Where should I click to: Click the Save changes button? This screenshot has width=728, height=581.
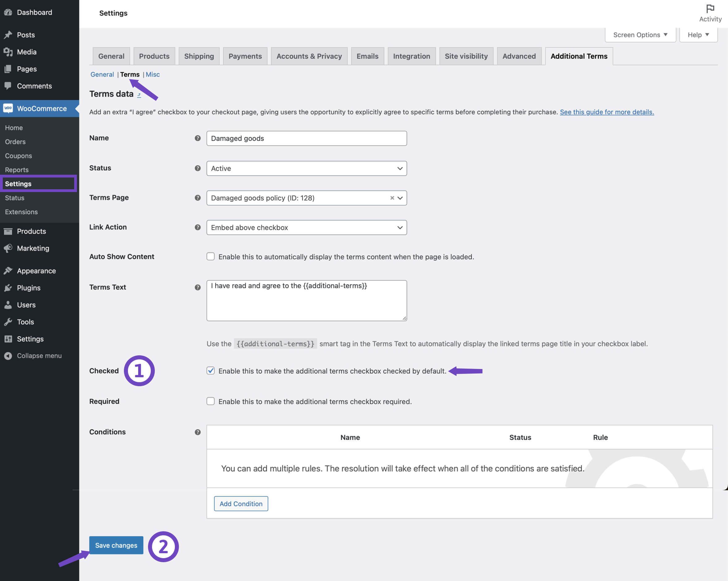pos(116,545)
